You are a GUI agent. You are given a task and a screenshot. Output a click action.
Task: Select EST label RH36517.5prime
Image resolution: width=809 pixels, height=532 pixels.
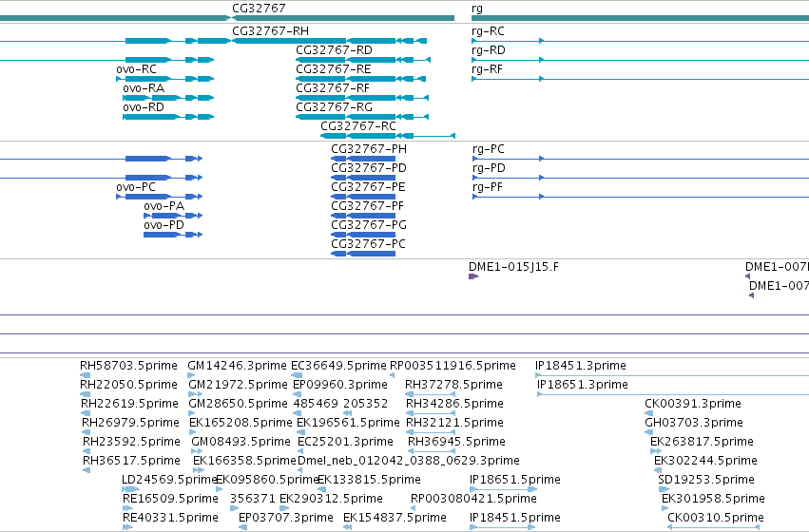[x=131, y=461]
